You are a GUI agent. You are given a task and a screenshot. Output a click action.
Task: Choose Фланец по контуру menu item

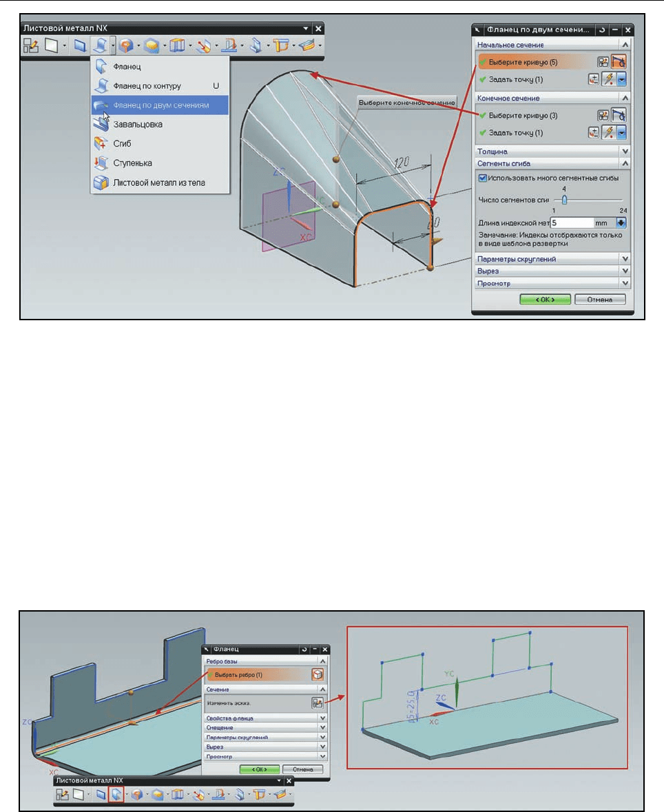tap(160, 86)
